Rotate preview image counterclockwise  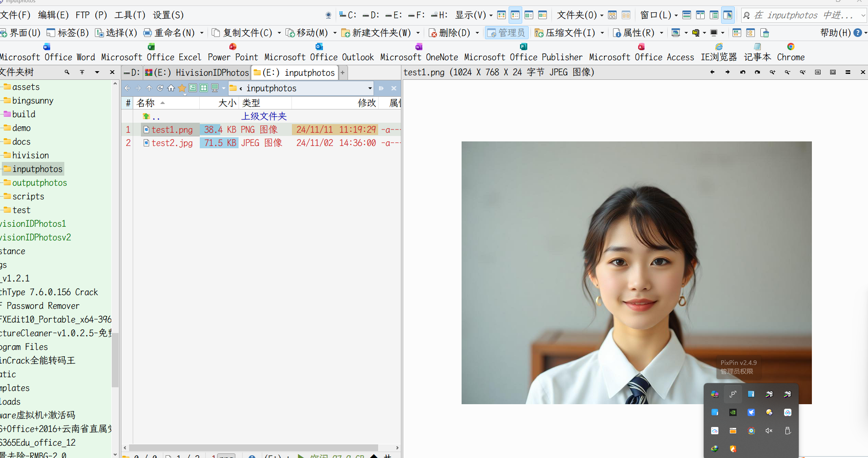point(743,72)
